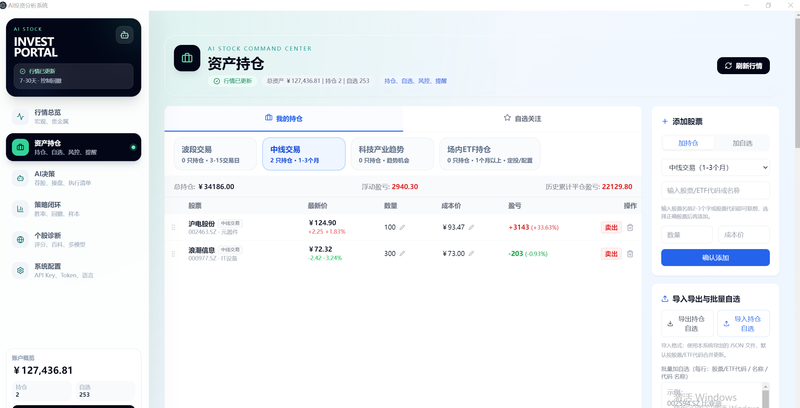Screen dimensions: 800x408
Task: Click pencil icon beside cost price ¥93.47
Action: (471, 227)
